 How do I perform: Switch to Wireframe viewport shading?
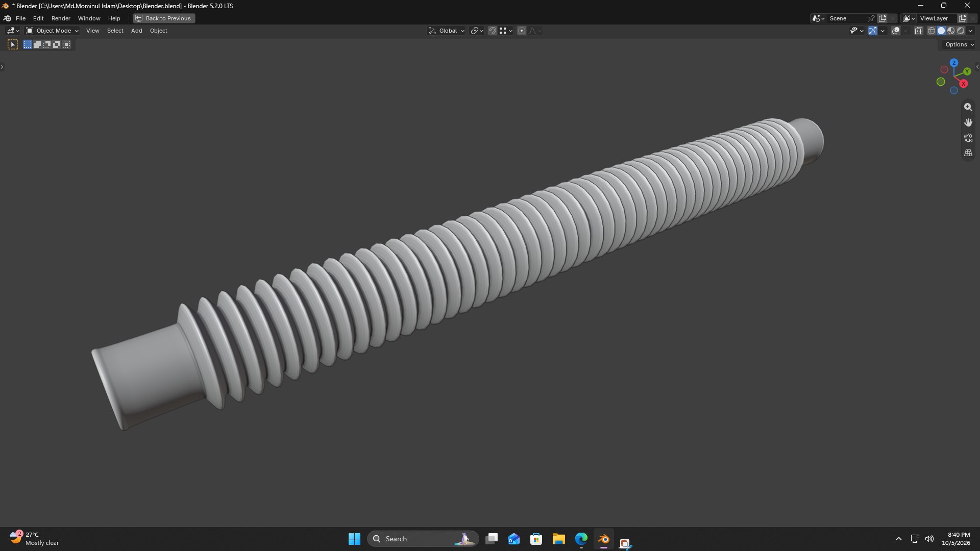[932, 31]
